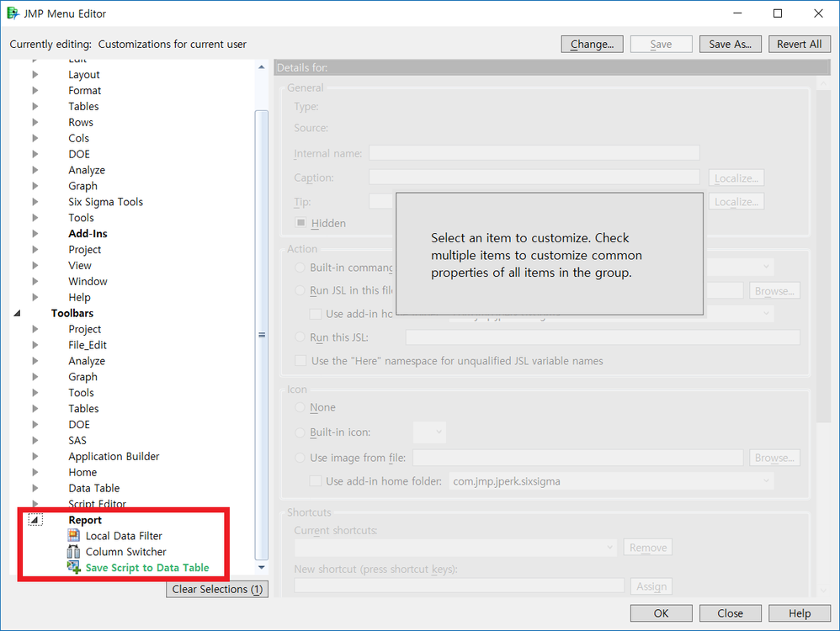The image size is (840, 631).
Task: Open the Current shortcuts dropdown
Action: (x=455, y=548)
